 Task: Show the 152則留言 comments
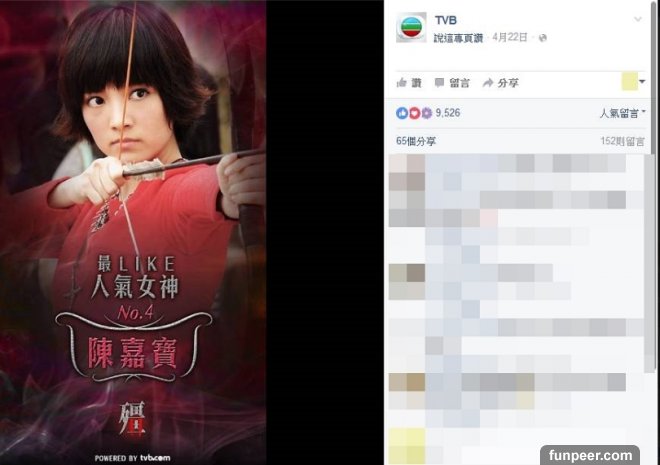(622, 141)
